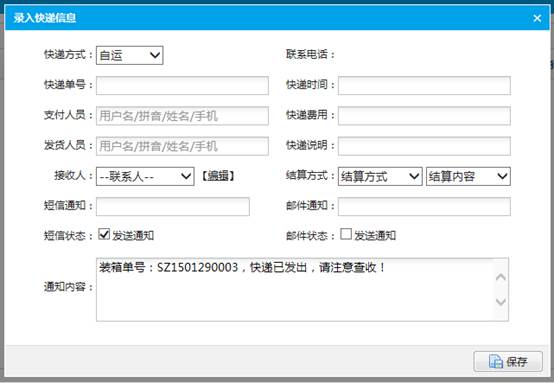Click the 【编辑】 link next to 接收人
Viewport: 554px width, 383px height.
(x=218, y=176)
